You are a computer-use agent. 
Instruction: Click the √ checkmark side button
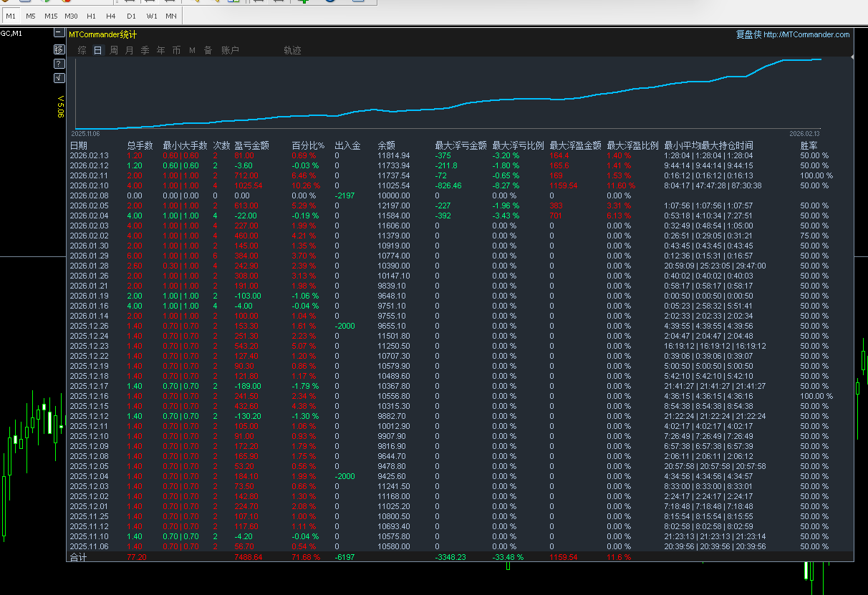tap(59, 78)
